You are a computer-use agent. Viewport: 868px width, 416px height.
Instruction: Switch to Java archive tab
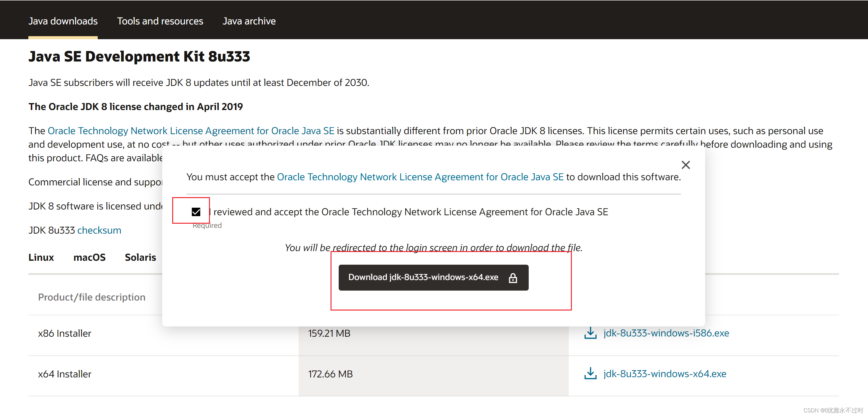click(249, 21)
